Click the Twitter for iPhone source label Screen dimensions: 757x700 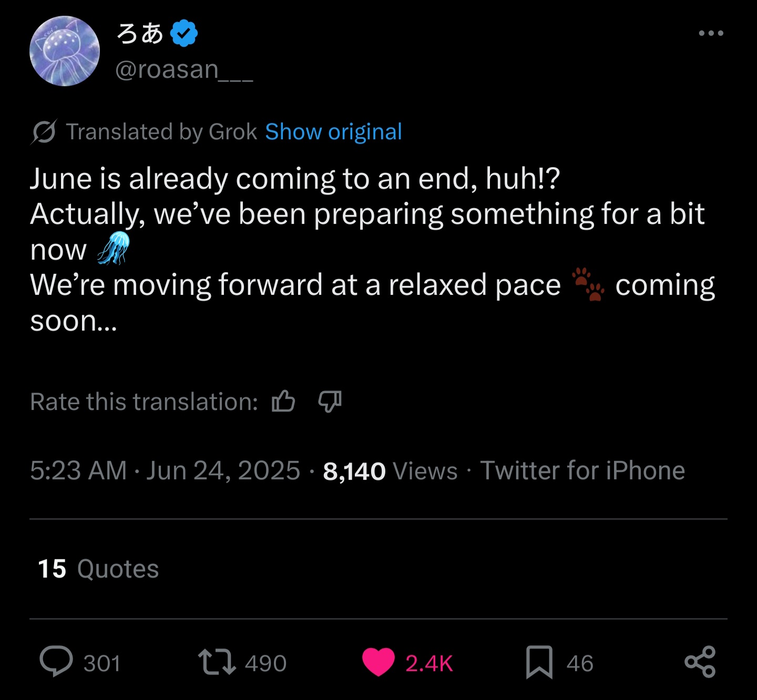tap(582, 470)
